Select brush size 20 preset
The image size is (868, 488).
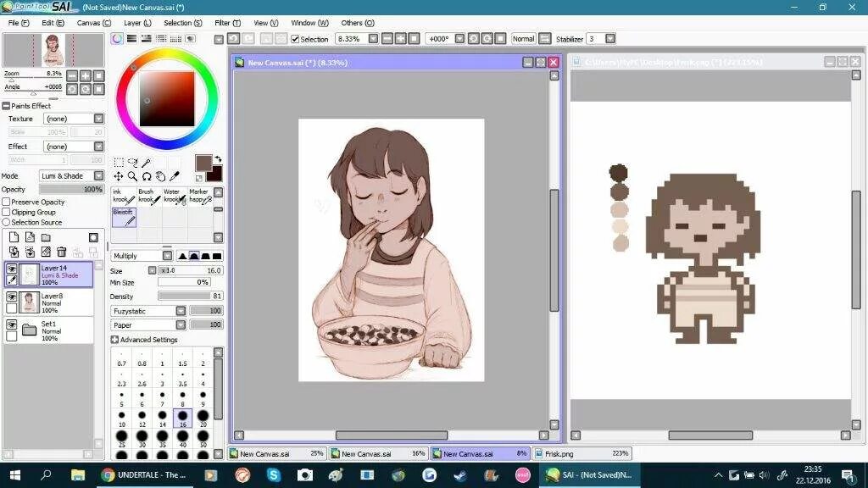click(203, 419)
